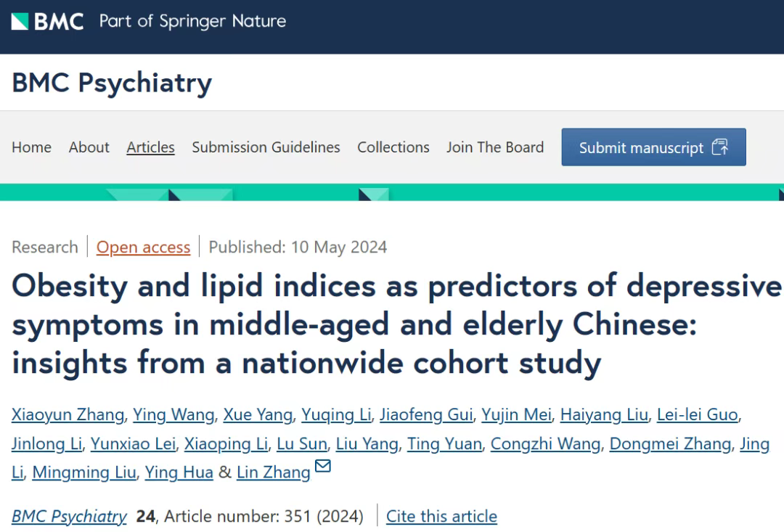Open author Xiaoyun Zhang's link
The image size is (784, 532).
click(68, 414)
